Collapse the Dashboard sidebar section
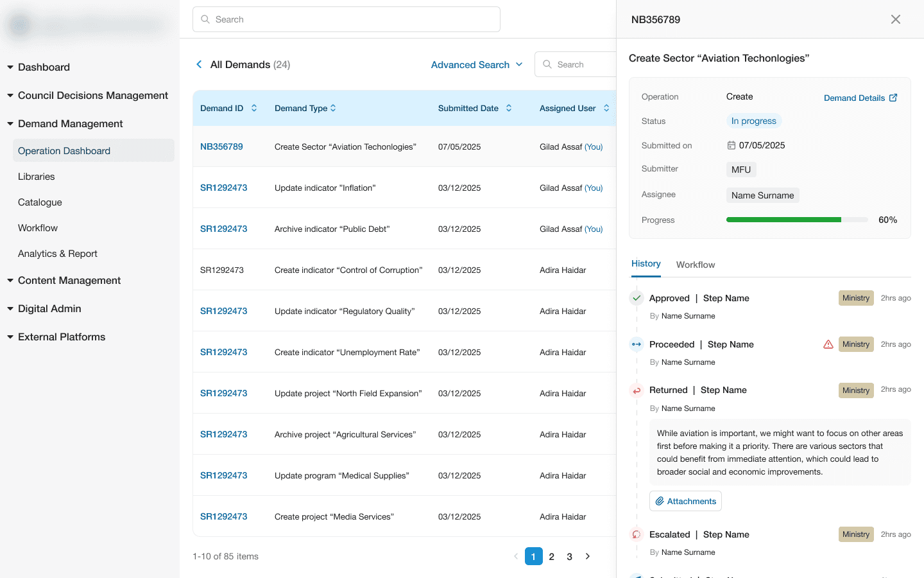The width and height of the screenshot is (924, 578). tap(10, 67)
